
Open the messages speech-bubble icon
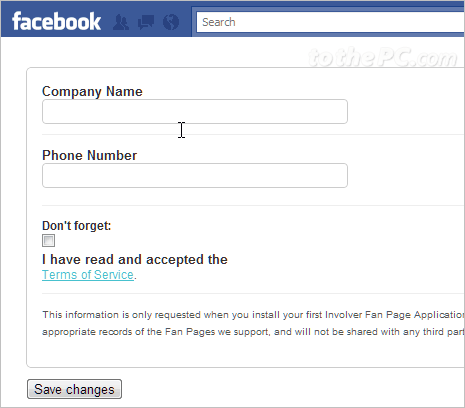pyautogui.click(x=146, y=22)
